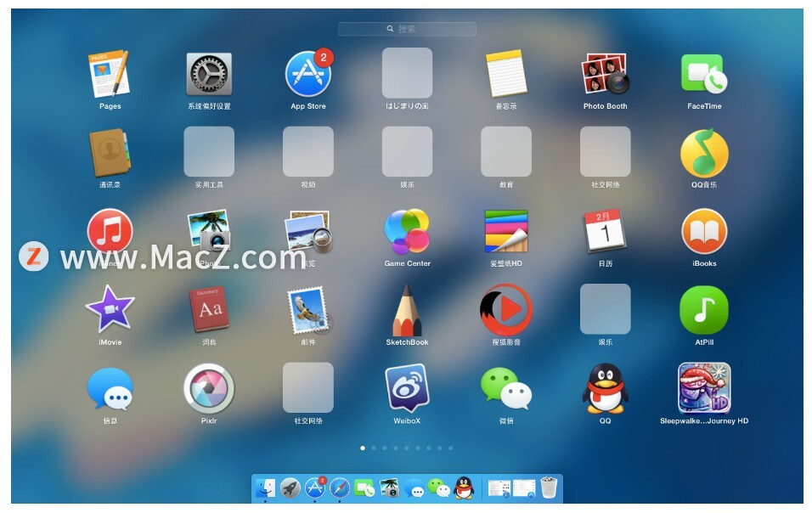Launch 微信 (WeChat) from the Launchpad grid
The height and width of the screenshot is (513, 812).
(506, 388)
